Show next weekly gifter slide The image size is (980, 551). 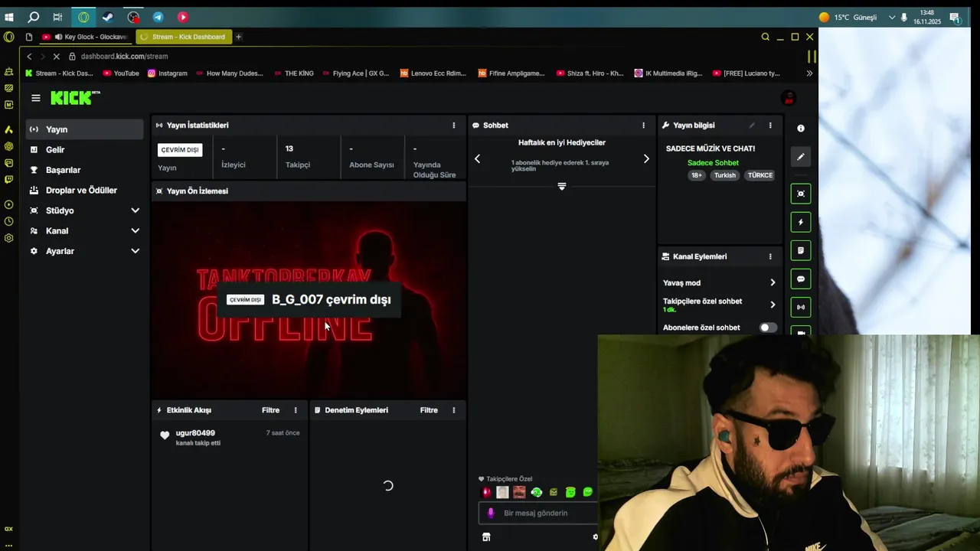[x=646, y=158]
